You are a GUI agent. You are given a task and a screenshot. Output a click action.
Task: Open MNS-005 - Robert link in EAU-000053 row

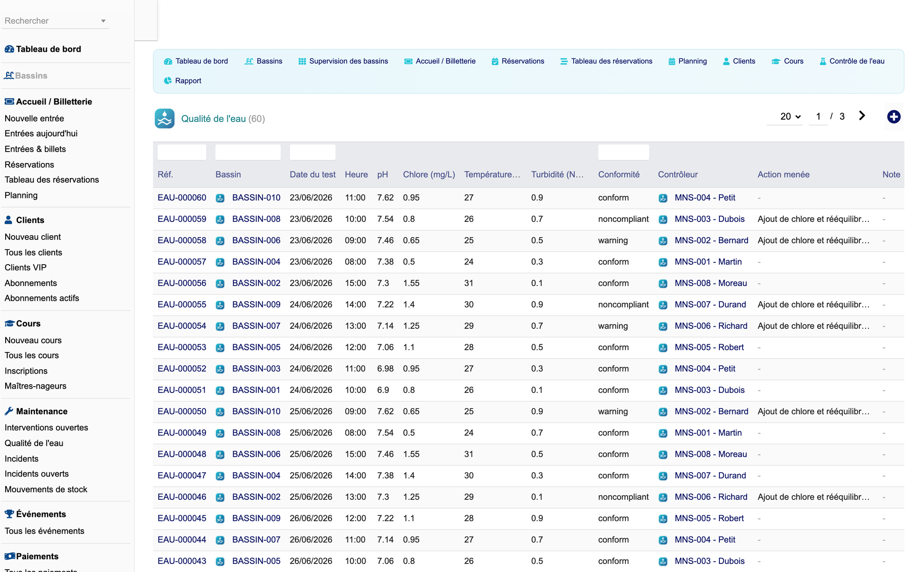coord(709,347)
